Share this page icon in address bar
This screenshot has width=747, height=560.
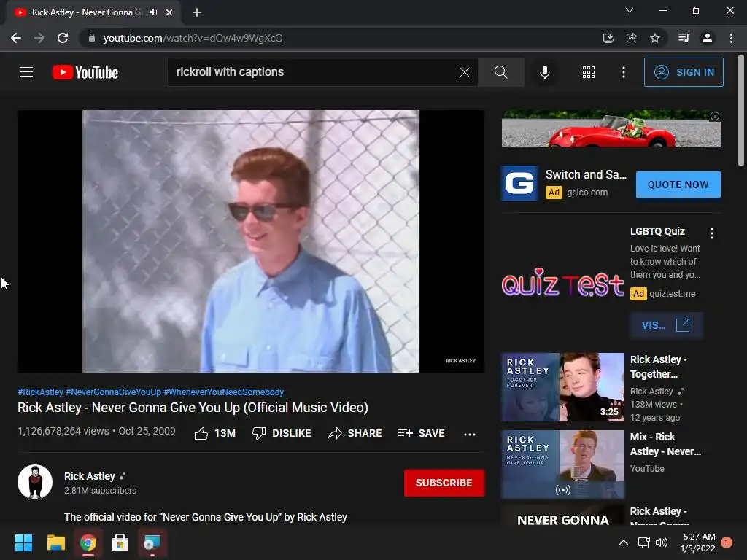[631, 38]
